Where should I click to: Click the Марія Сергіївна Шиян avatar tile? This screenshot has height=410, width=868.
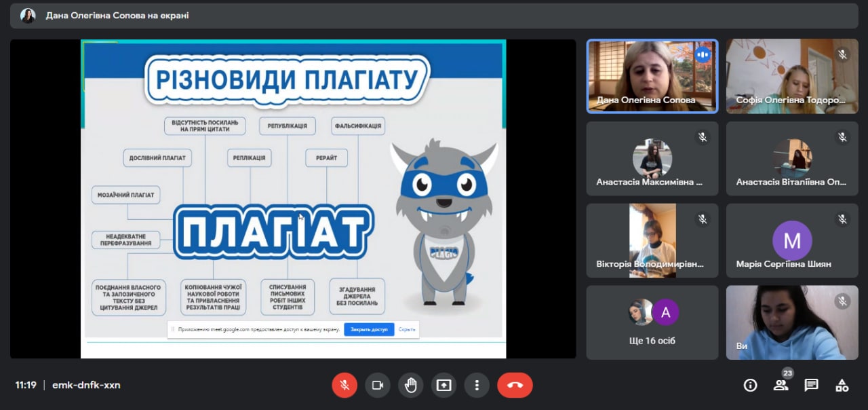pos(792,240)
